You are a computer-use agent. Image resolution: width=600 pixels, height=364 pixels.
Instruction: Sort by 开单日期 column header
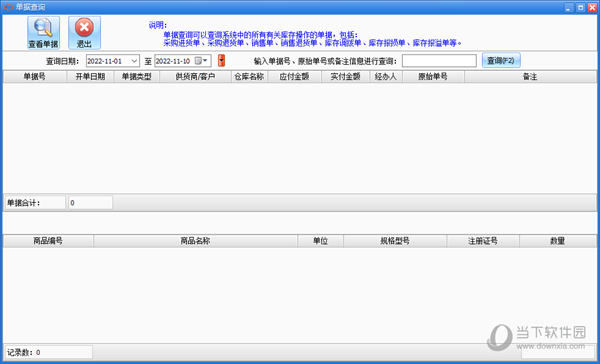tap(90, 77)
